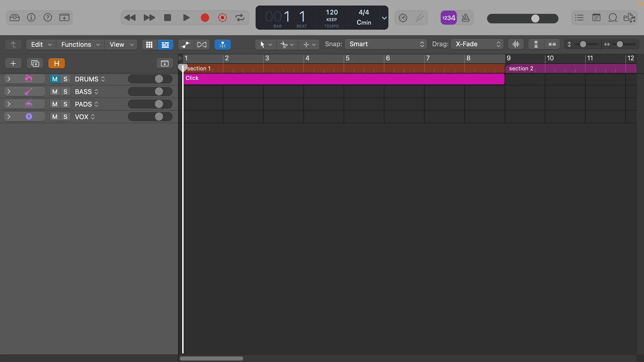Toggle the 1234 Count-in button

(x=449, y=18)
